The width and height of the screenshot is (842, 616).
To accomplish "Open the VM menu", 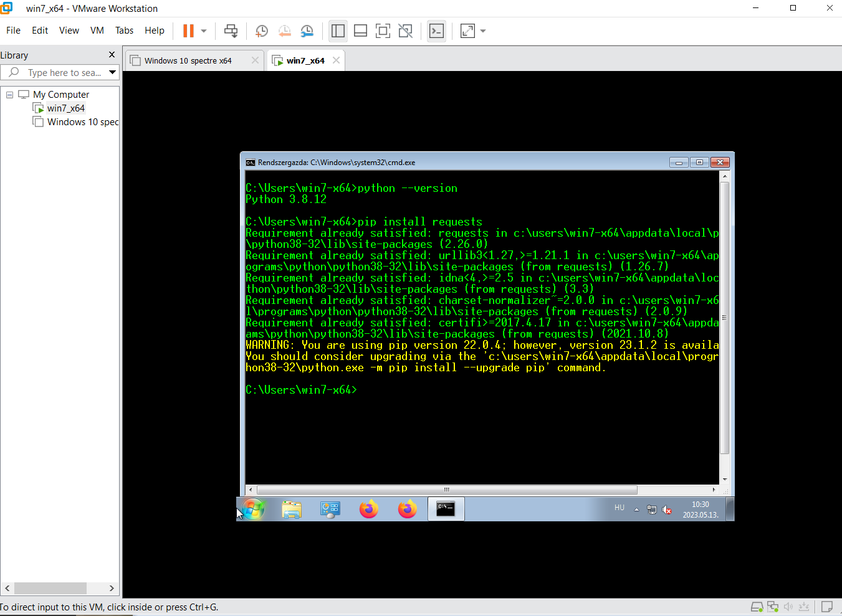I will (x=97, y=31).
